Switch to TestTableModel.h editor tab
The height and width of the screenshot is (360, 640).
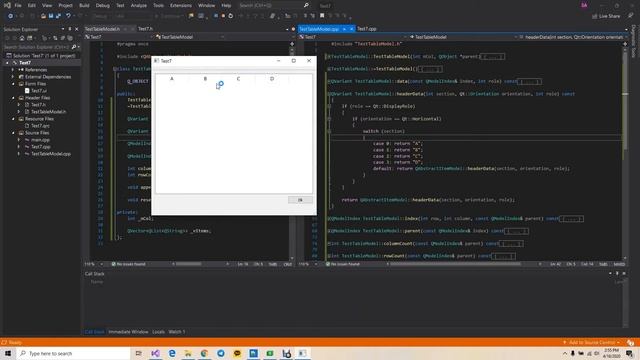[x=102, y=29]
